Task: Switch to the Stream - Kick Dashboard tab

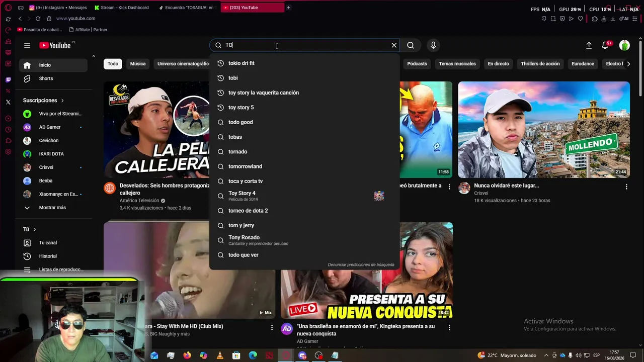Action: (122, 8)
